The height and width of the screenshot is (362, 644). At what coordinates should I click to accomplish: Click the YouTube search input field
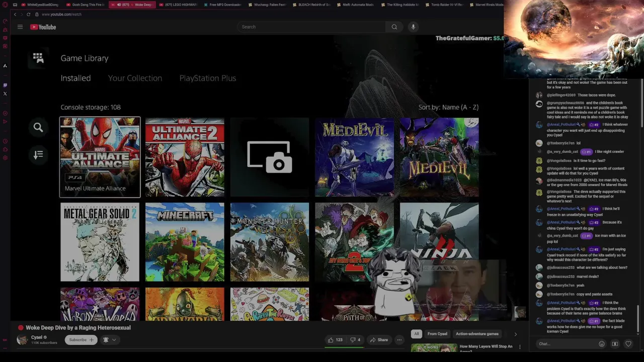coord(312,27)
